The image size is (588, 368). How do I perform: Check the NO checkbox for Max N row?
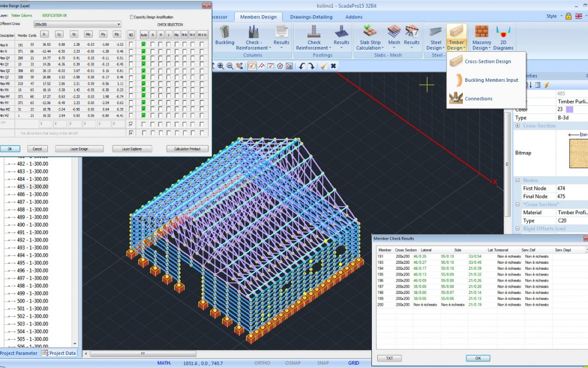(131, 44)
